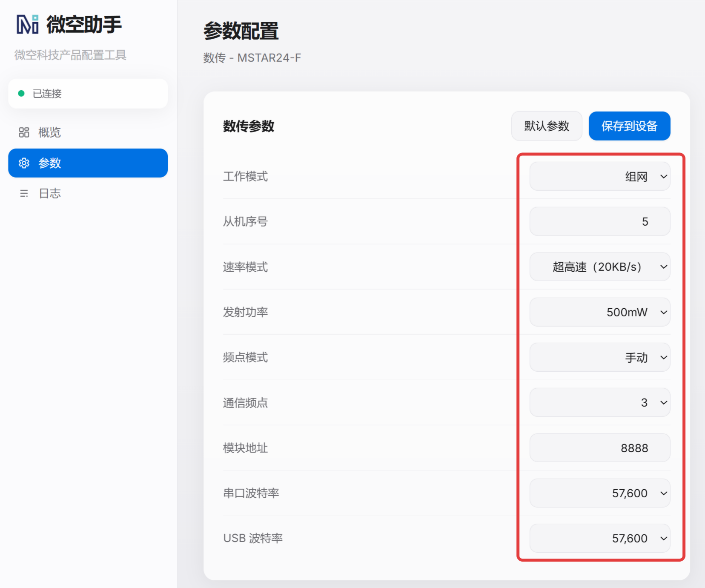
Task: Click the 频点模式 label
Action: click(x=246, y=357)
